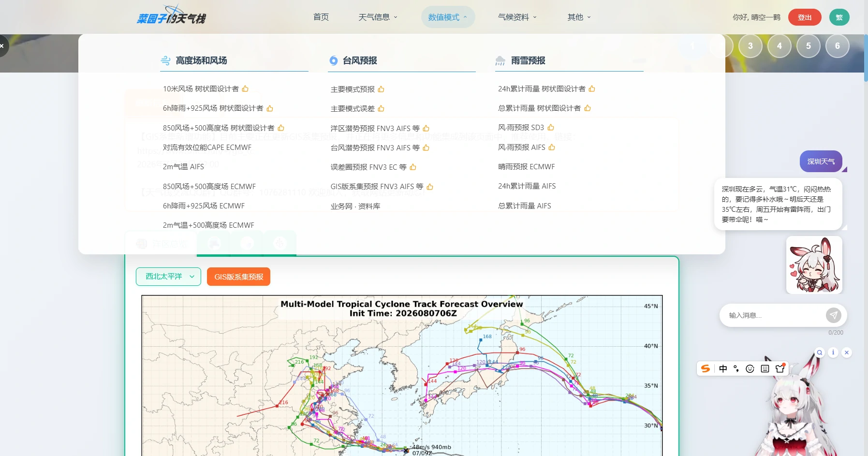Screen dimensions: 868x456
Task: Click thumbs-up icon beside 10米风场 树状图设计者
Action: point(245,88)
